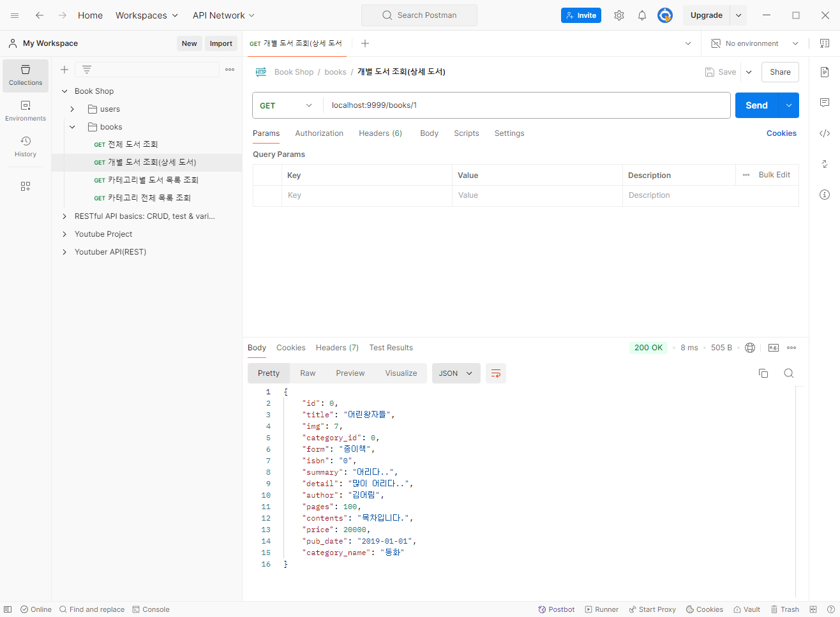Screen dimensions: 840x617
Task: Open related requests icon in right sidebar
Action: pyautogui.click(x=825, y=164)
